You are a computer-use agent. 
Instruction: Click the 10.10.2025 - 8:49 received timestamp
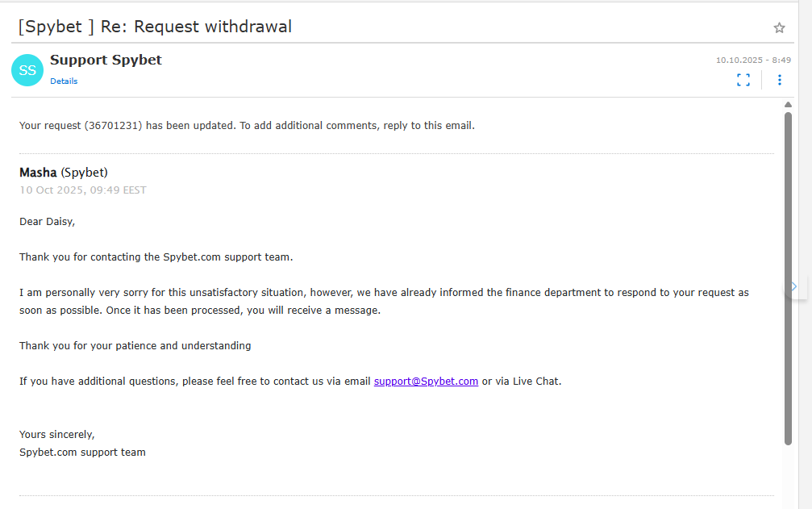[753, 60]
